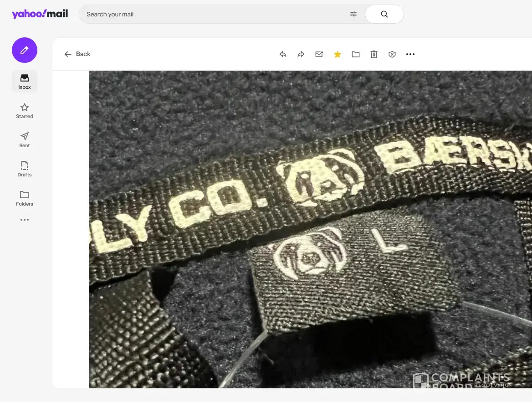The height and width of the screenshot is (402, 532).
Task: Go to the Inbox
Action: click(x=25, y=82)
